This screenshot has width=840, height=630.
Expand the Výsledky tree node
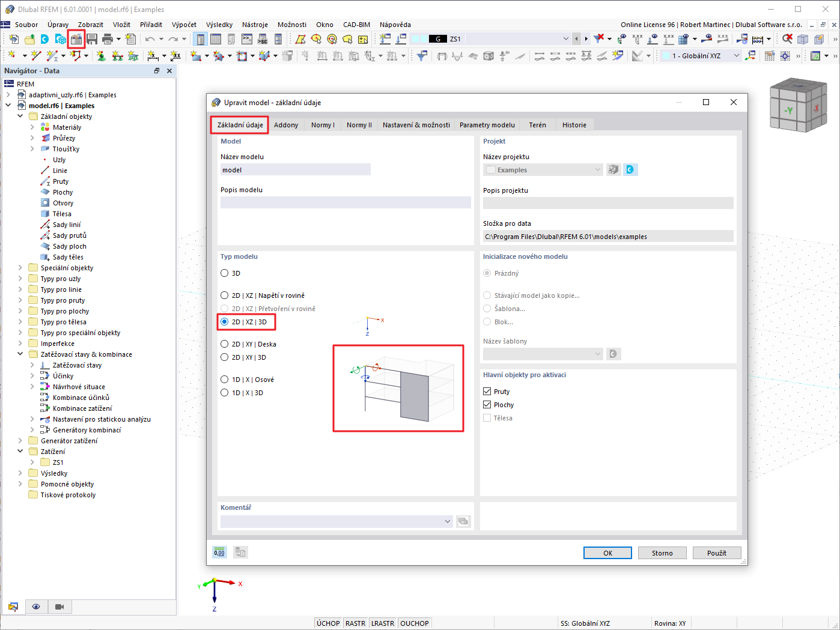click(20, 473)
